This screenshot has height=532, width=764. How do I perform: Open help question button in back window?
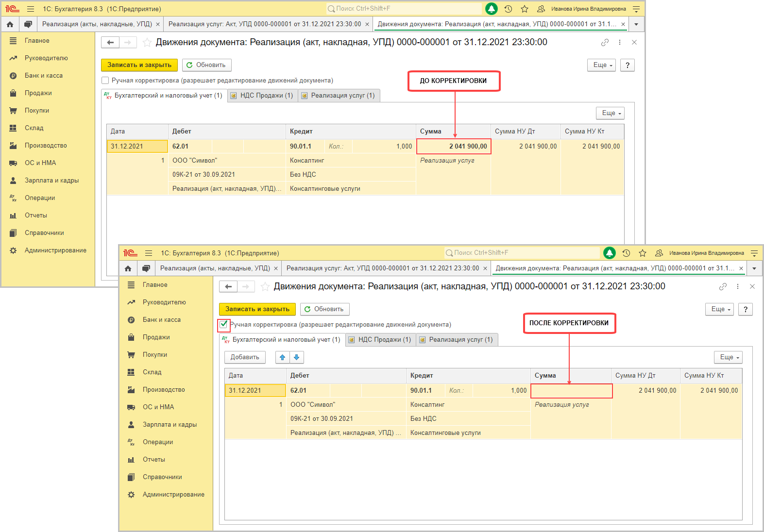point(628,65)
